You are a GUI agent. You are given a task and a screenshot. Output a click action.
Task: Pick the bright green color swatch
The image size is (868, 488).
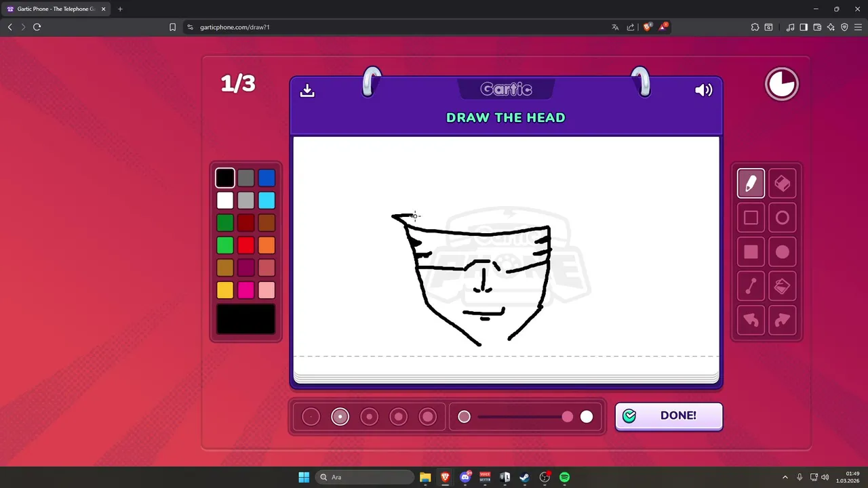tap(225, 245)
